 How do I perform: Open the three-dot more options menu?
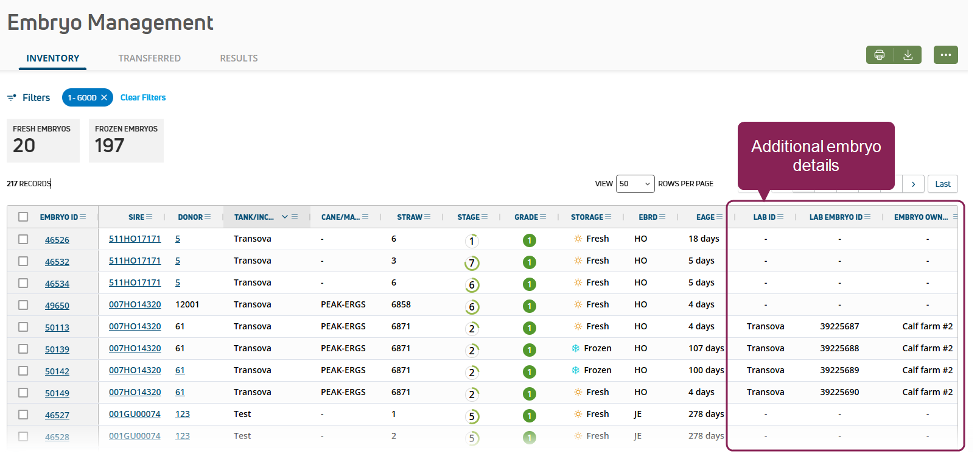[945, 55]
